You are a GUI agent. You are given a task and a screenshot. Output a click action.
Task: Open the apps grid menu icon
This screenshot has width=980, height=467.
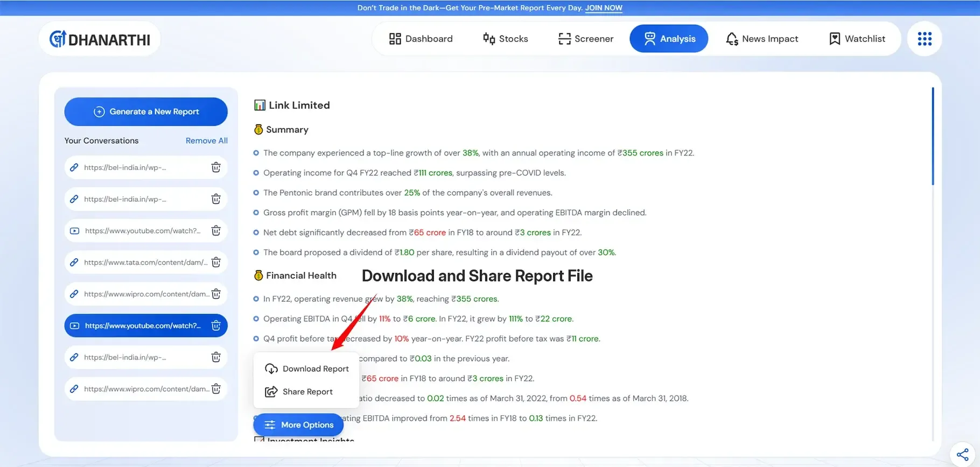point(924,39)
